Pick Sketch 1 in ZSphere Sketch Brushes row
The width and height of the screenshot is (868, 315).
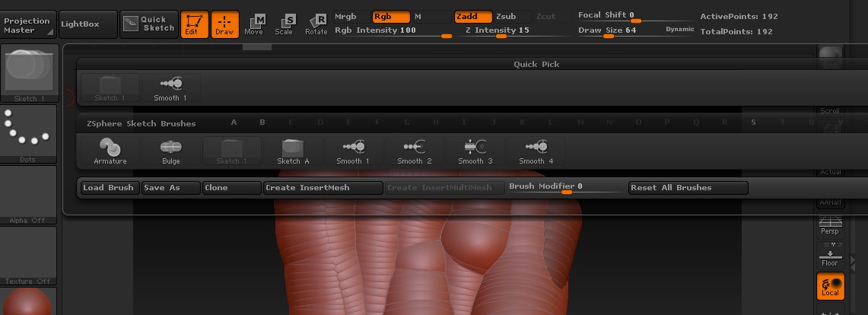pos(232,151)
